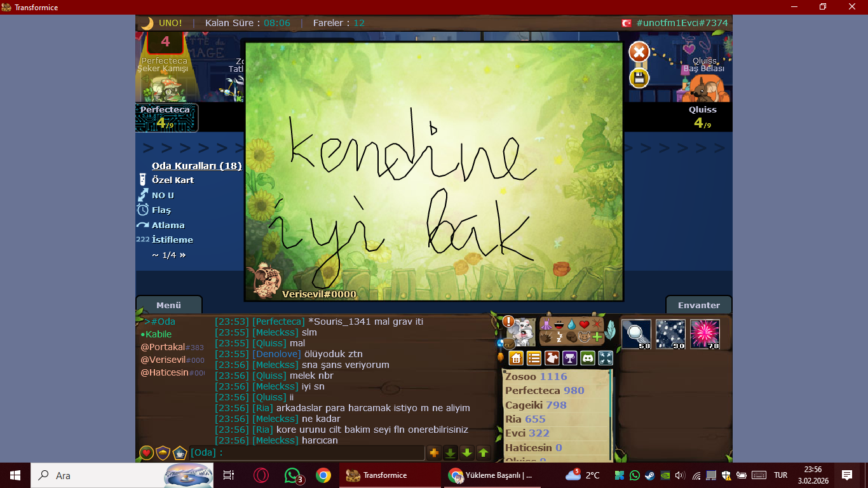Viewport: 868px width, 488px height.
Task: Click Zosoo 1116 in the score list
Action: click(x=536, y=377)
